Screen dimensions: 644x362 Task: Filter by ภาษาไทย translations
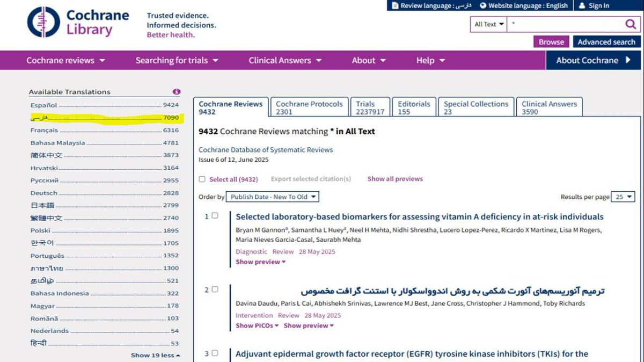coord(105,268)
